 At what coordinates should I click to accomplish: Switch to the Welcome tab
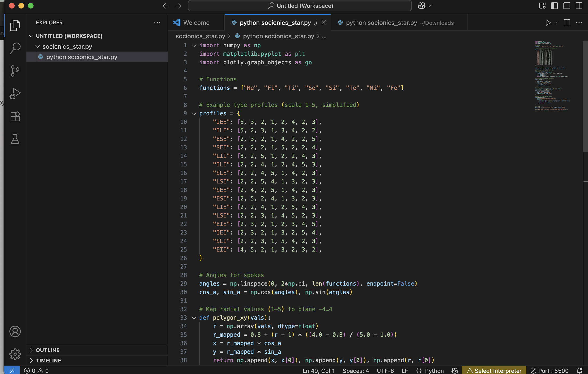pos(196,23)
